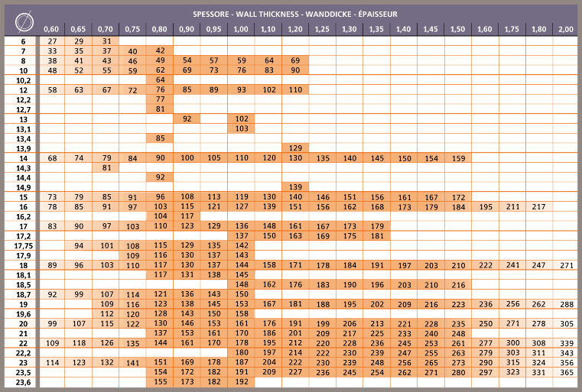Click value 159 in row 14, column 1,50
This screenshot has width=582, height=392.
pyautogui.click(x=457, y=158)
